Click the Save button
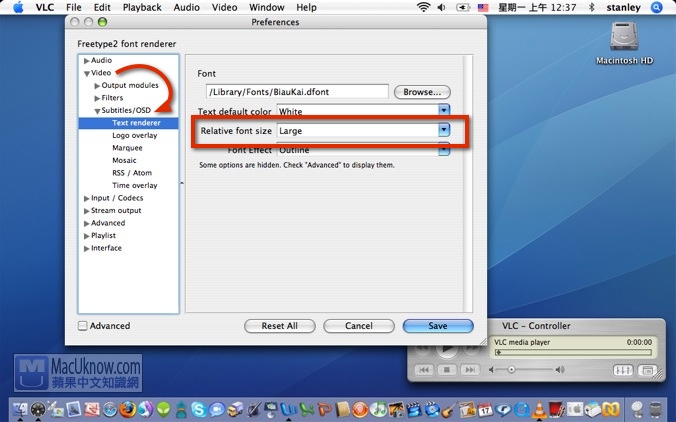The height and width of the screenshot is (422, 676). pyautogui.click(x=438, y=326)
